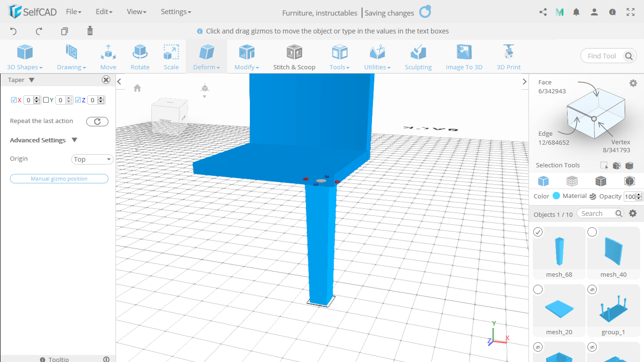
Task: Select the mesh_20 object circle
Action: (x=538, y=289)
